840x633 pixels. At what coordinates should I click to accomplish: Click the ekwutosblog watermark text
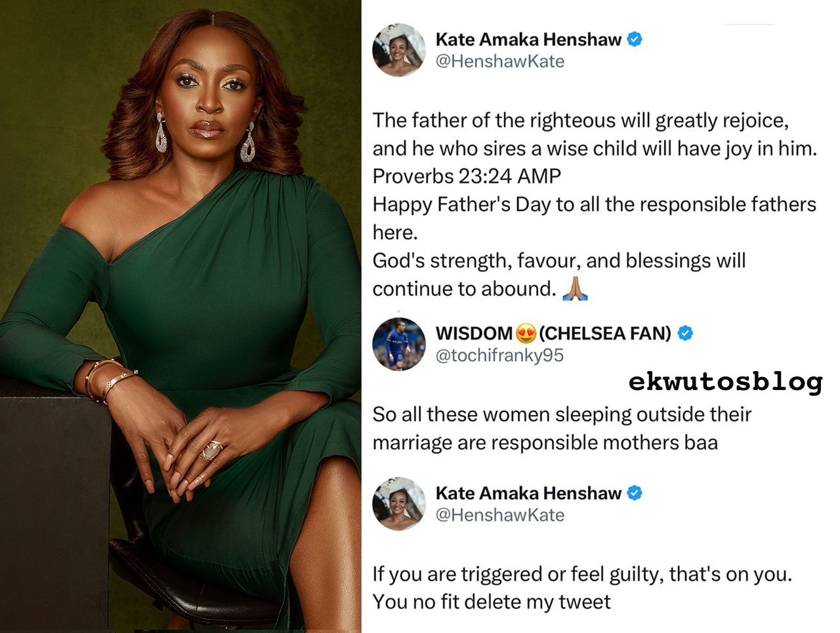tap(725, 382)
